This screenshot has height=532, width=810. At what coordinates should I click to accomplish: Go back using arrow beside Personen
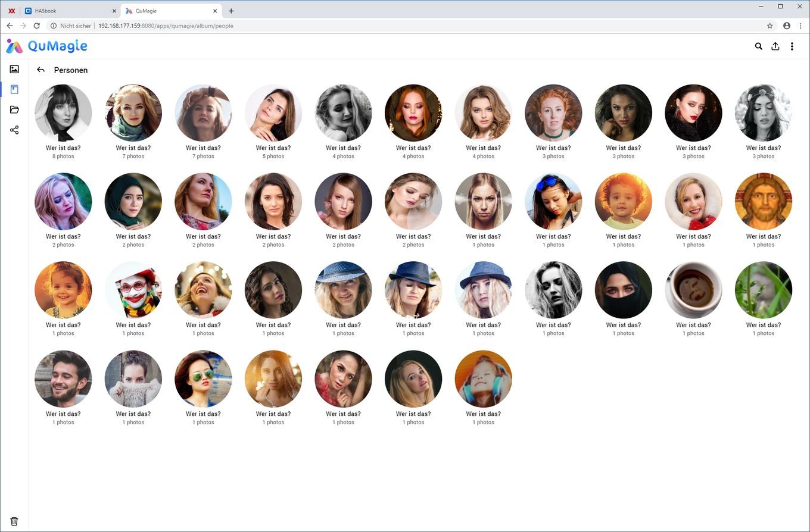40,70
